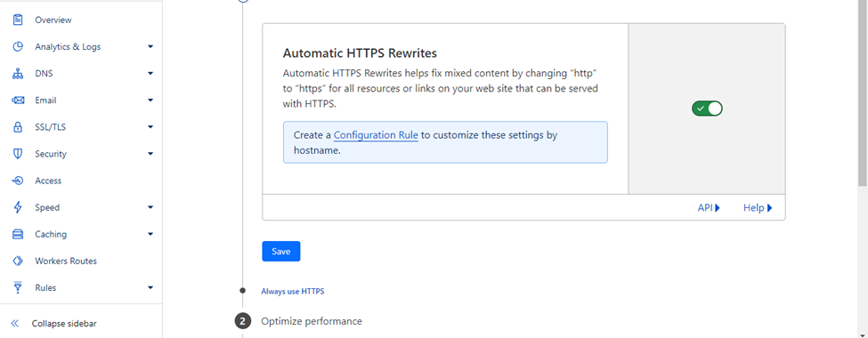The height and width of the screenshot is (338, 868).
Task: Click the Overview clipboard icon
Action: coord(18,20)
